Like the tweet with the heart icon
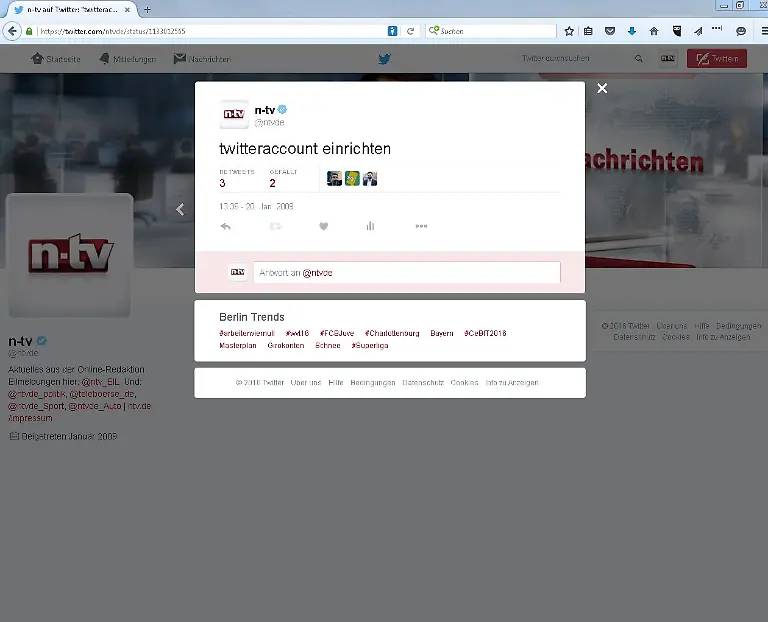The width and height of the screenshot is (768, 622). 323,226
